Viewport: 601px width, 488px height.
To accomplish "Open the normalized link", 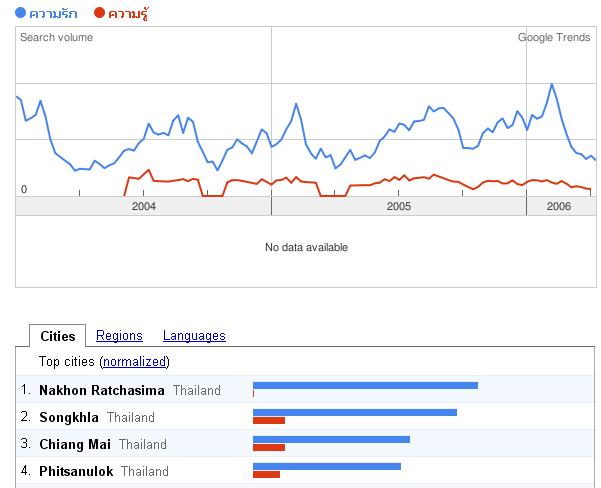I will (x=135, y=361).
